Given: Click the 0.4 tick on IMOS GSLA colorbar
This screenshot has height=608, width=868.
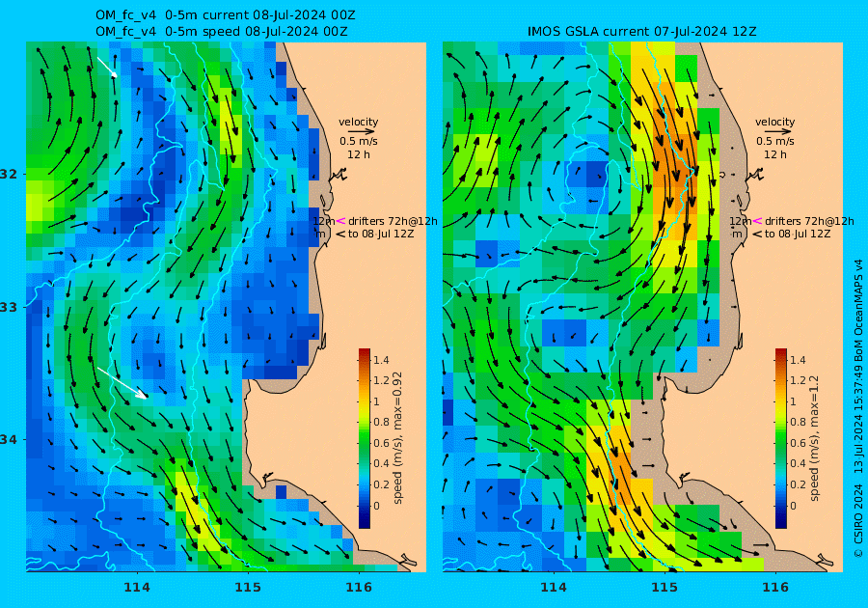Looking at the screenshot, I should click(x=798, y=463).
